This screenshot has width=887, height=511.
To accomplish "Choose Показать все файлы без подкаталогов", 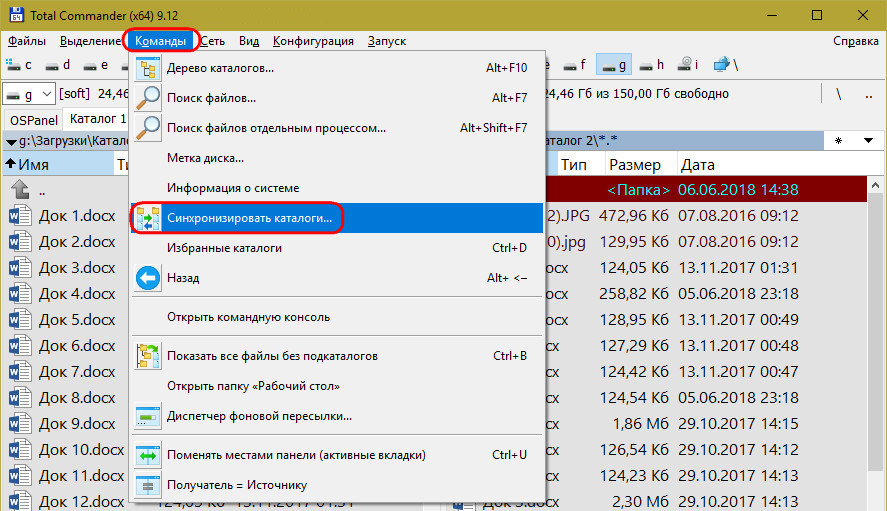I will point(337,356).
